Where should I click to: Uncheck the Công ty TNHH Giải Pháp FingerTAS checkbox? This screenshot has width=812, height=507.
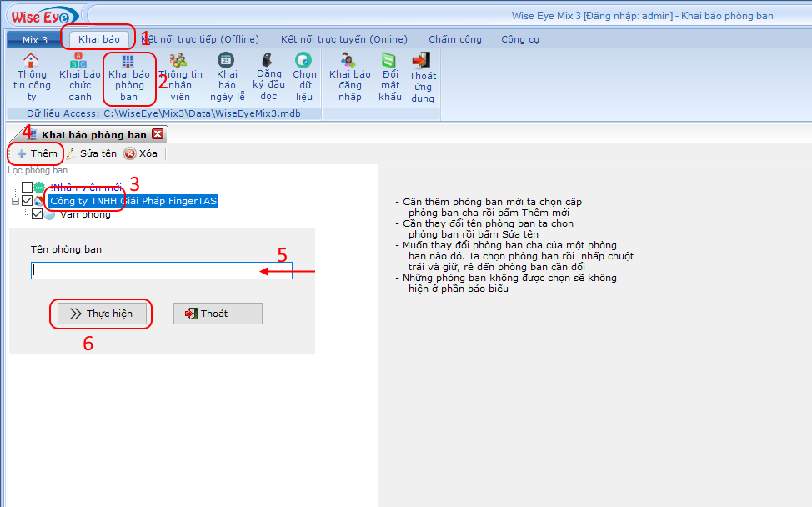pos(28,201)
